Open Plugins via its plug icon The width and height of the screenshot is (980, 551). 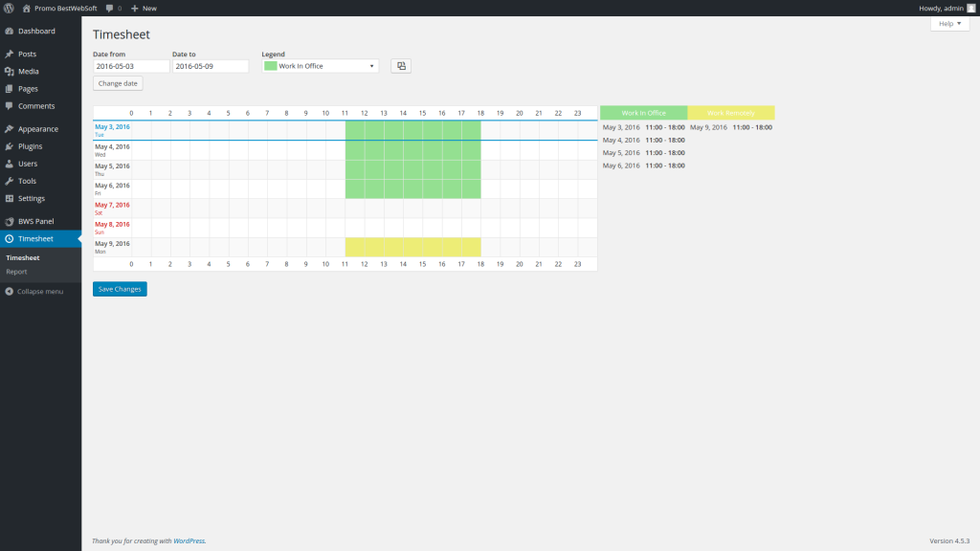click(x=10, y=146)
